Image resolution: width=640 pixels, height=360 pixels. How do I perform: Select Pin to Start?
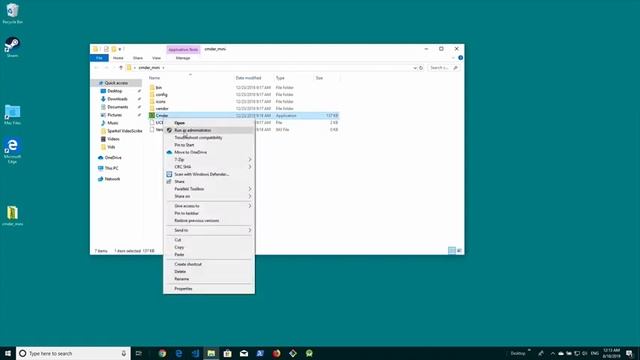[x=209, y=145]
